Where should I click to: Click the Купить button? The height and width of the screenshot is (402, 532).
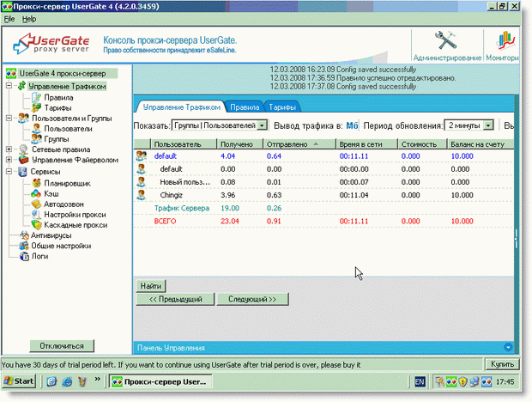click(502, 364)
